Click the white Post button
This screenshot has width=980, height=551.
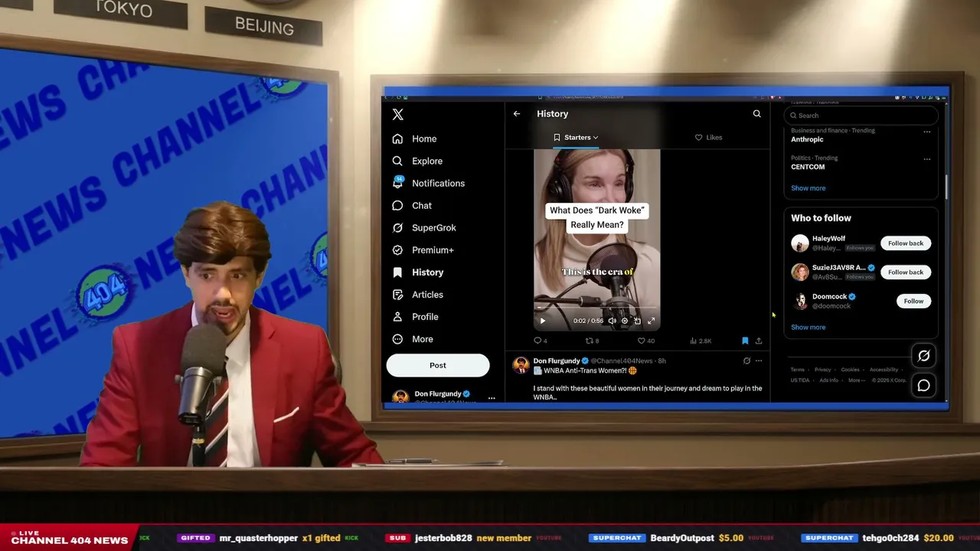(x=438, y=365)
